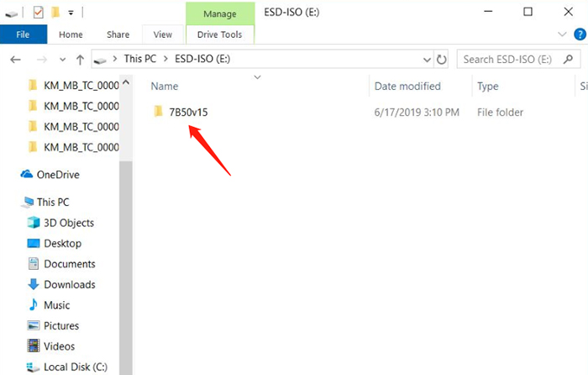The image size is (588, 375).
Task: Click the navigation pane scrollbar thumb
Action: point(126,268)
